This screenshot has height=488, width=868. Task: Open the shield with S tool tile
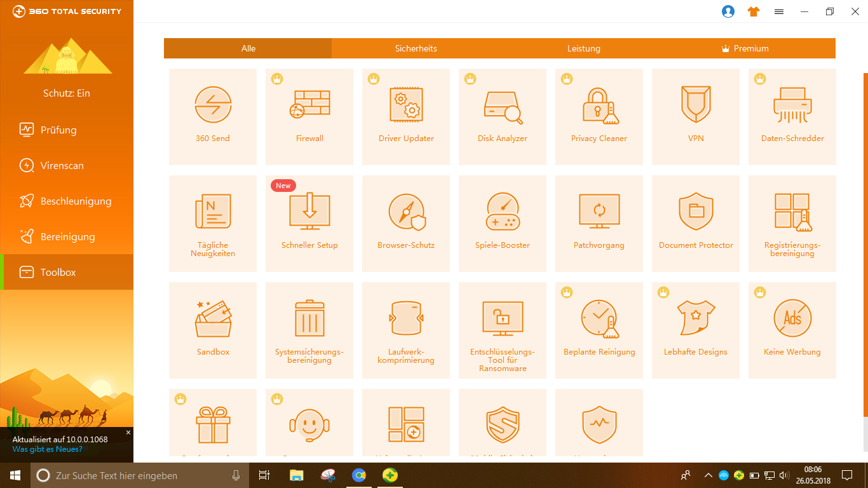pyautogui.click(x=503, y=423)
